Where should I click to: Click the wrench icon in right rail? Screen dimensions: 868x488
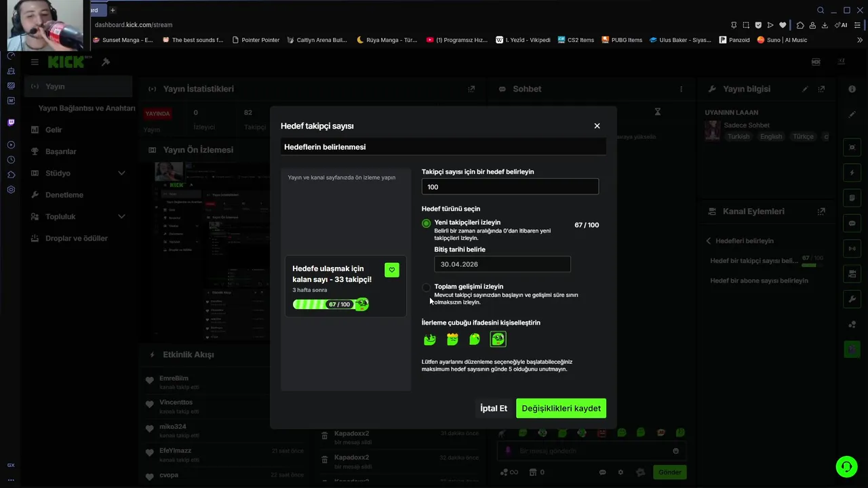click(852, 299)
